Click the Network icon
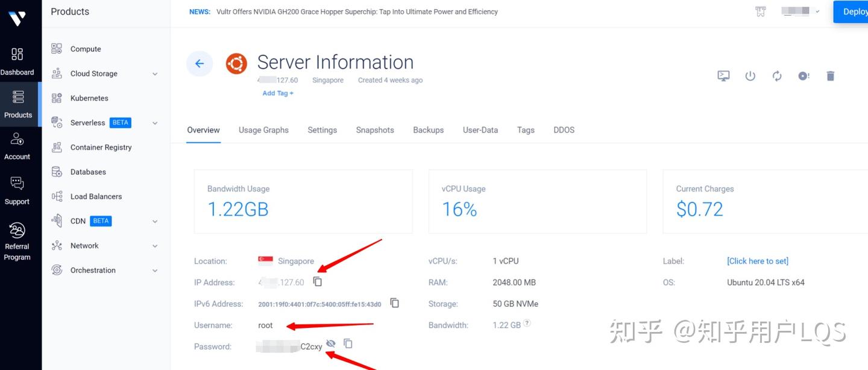 [57, 246]
